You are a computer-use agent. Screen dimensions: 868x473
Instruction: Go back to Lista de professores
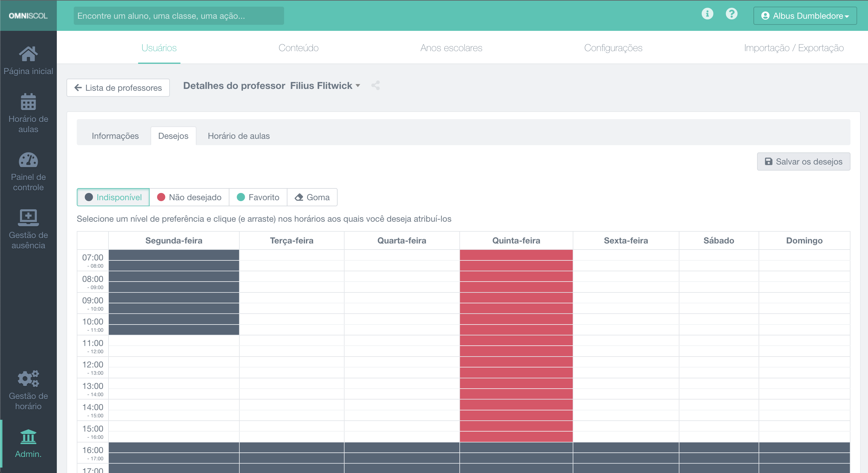click(118, 88)
